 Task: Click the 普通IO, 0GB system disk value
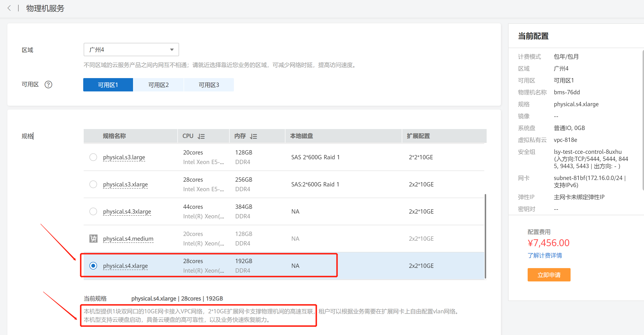pos(569,128)
